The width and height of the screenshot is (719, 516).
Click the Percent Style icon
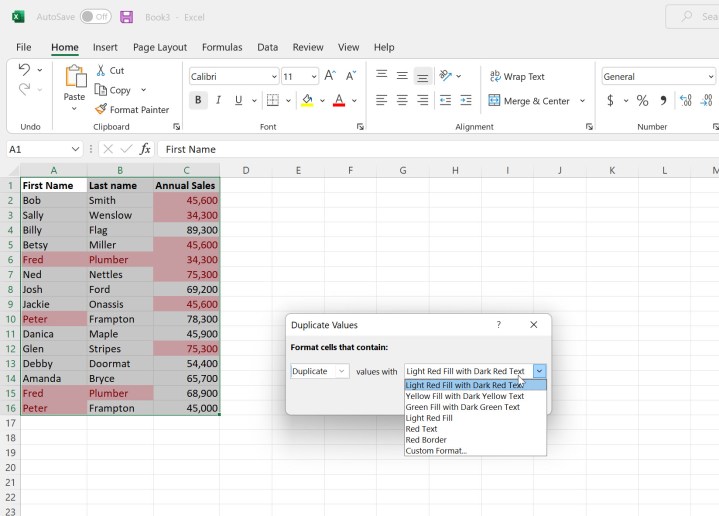(642, 100)
